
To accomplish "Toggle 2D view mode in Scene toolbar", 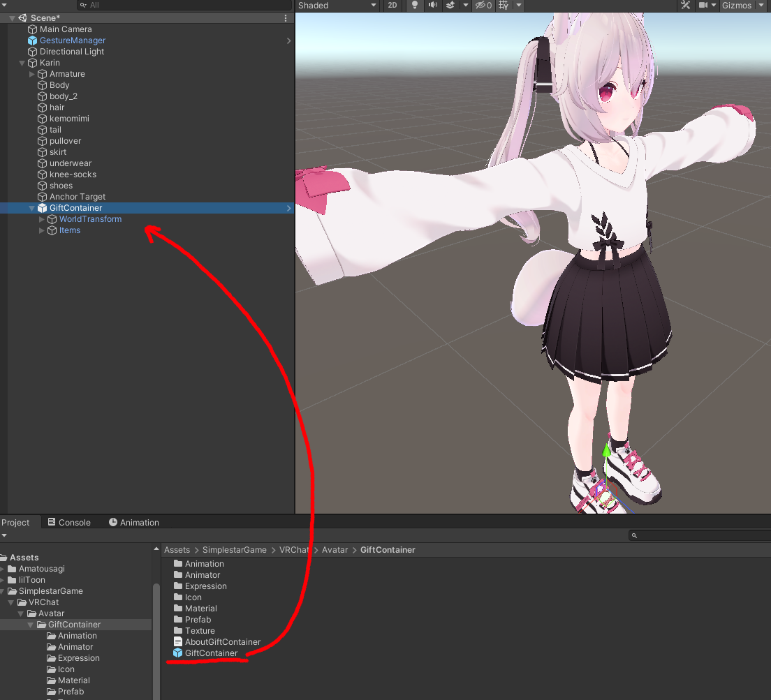I will (x=392, y=6).
